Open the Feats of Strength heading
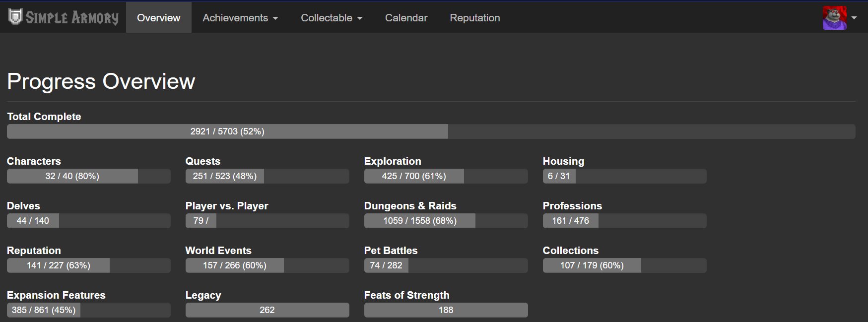Image resolution: width=868 pixels, height=322 pixels. tap(407, 295)
